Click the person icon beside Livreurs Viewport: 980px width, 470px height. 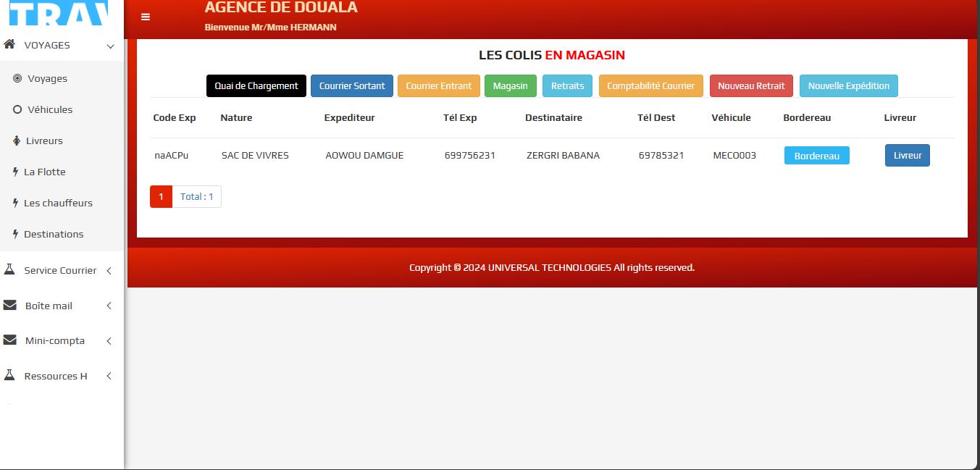[17, 140]
